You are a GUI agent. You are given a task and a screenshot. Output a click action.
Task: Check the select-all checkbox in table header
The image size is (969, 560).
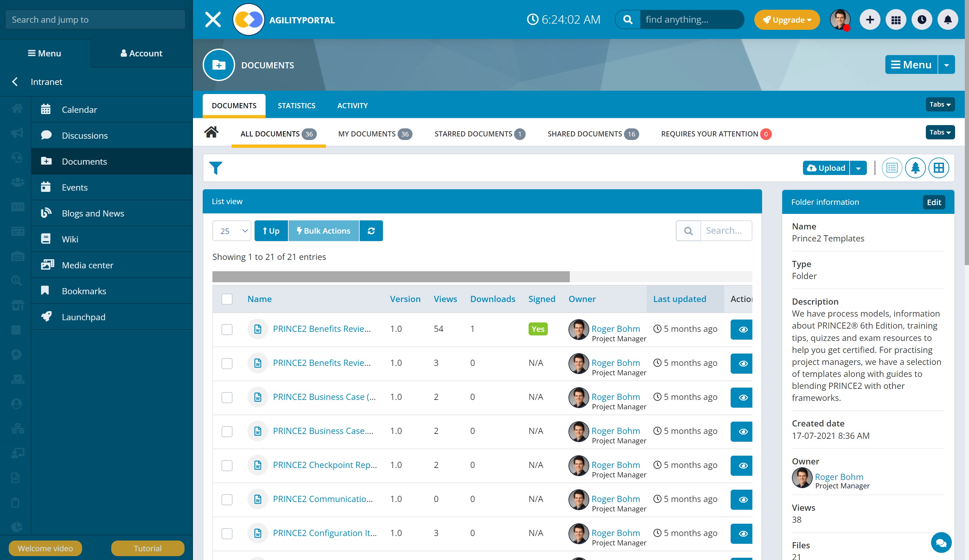227,299
